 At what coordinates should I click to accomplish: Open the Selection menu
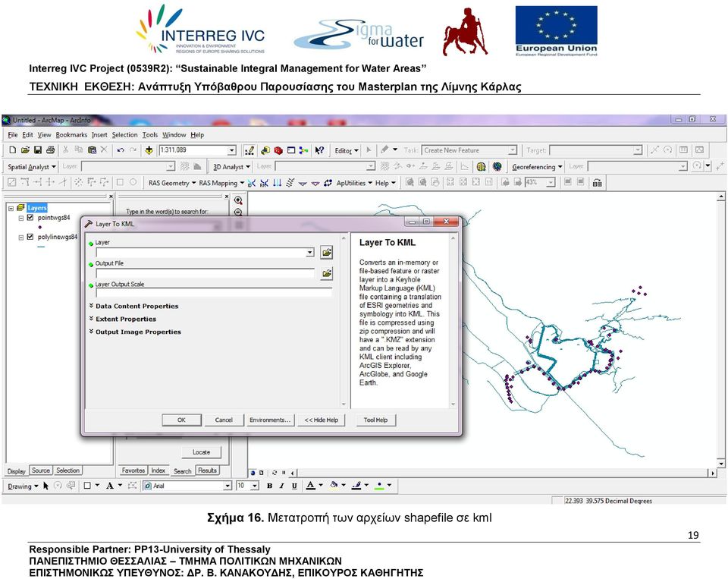pyautogui.click(x=124, y=135)
